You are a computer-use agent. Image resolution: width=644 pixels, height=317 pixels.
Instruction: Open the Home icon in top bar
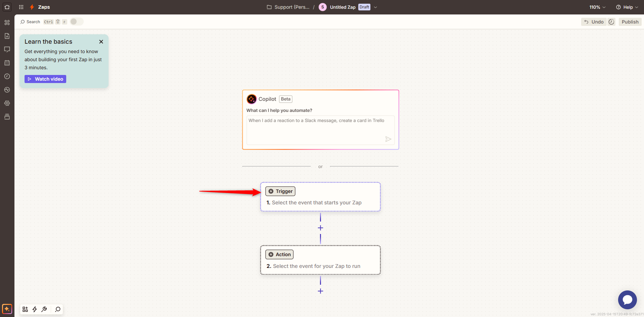(x=7, y=7)
